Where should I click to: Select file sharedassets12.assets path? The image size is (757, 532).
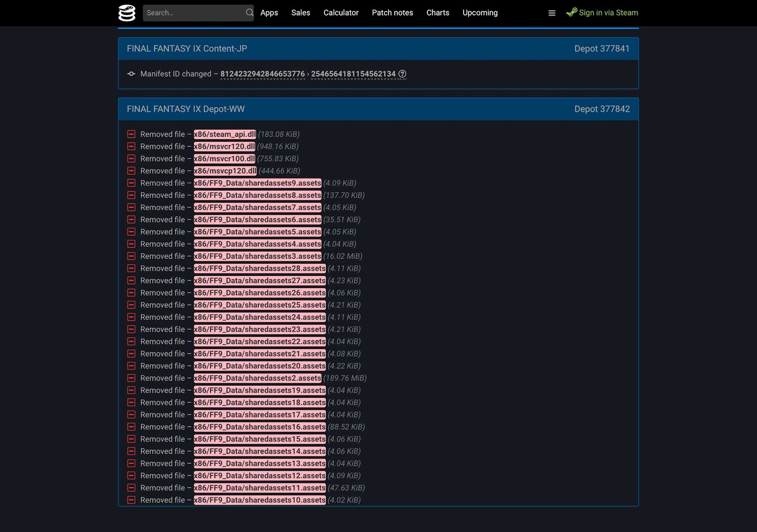pos(259,476)
